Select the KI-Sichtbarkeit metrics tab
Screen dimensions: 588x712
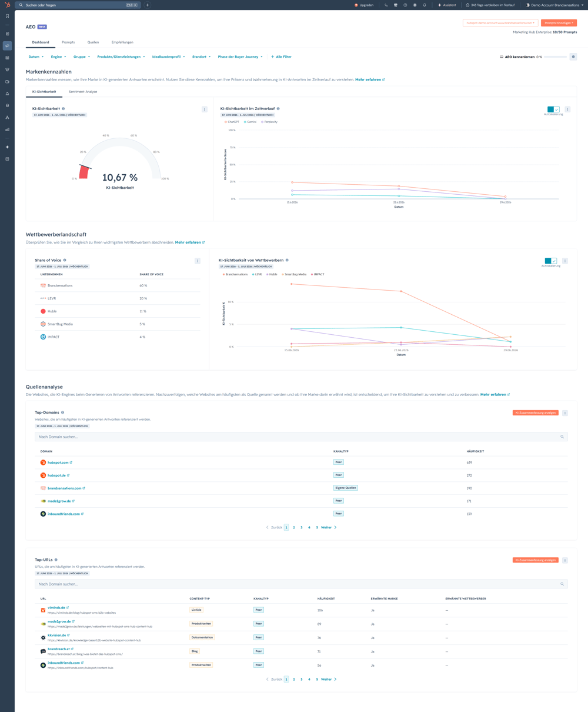[x=44, y=92]
